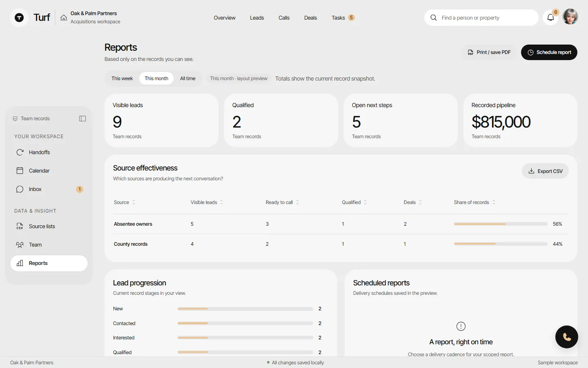The height and width of the screenshot is (368, 588).
Task: Open the user profile avatar
Action: pos(570,17)
